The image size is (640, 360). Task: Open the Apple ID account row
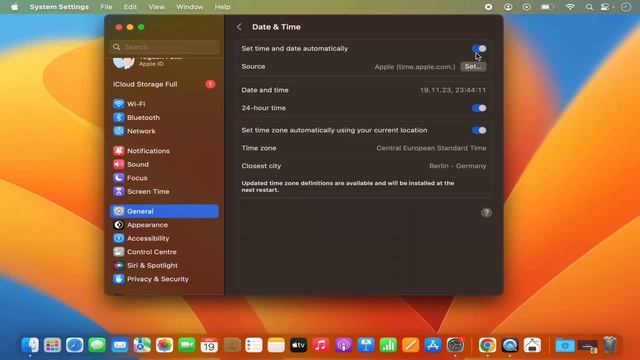click(x=164, y=62)
